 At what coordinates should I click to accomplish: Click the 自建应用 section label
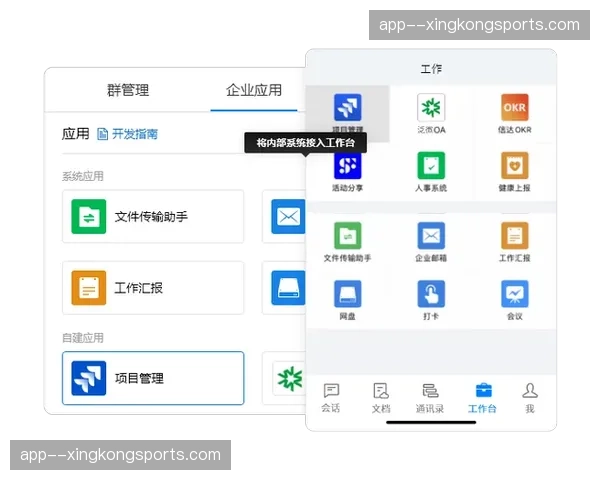(x=83, y=338)
